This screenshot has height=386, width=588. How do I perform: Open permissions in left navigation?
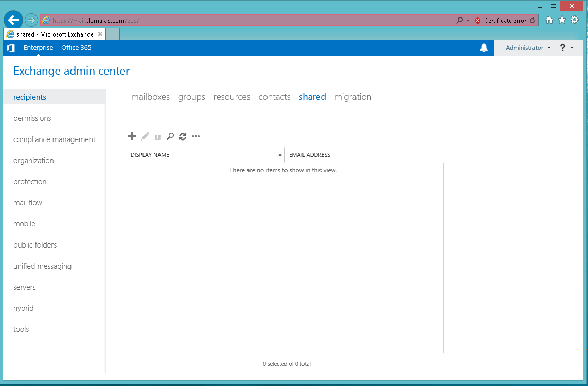tap(32, 118)
